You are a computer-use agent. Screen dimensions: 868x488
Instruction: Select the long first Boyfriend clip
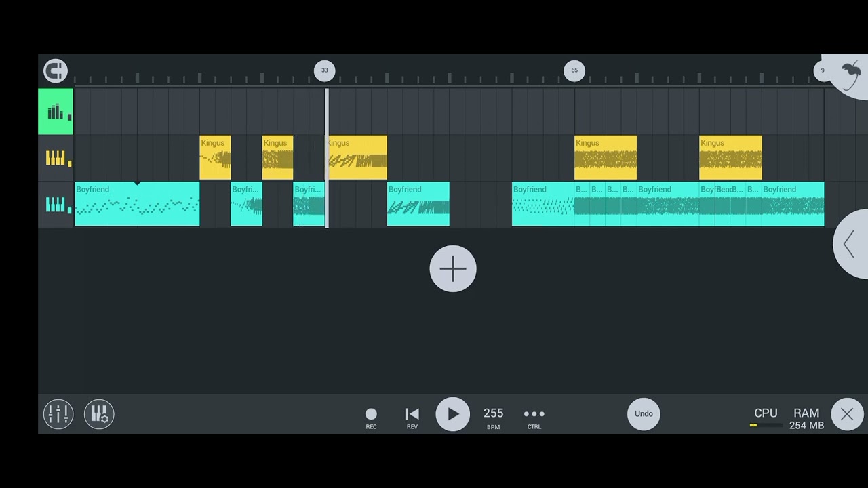click(137, 204)
